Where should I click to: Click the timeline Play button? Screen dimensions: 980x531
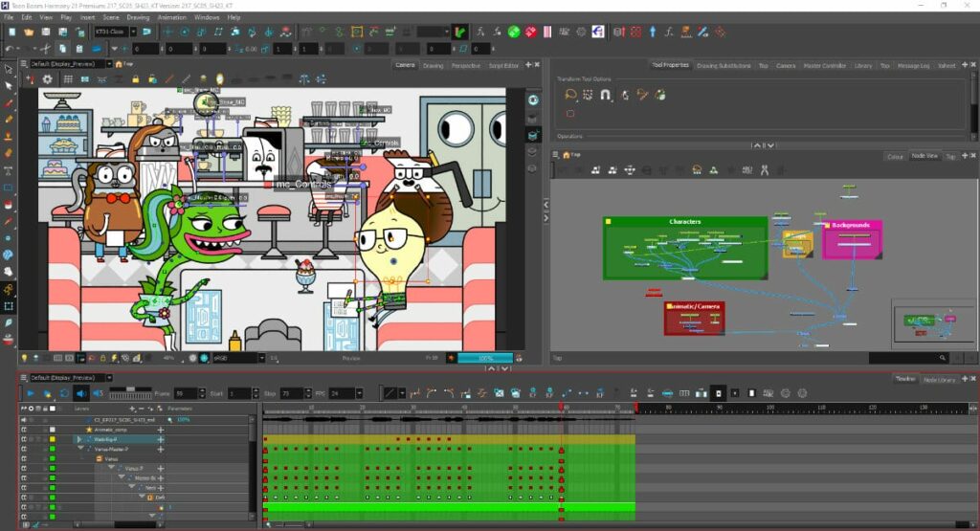30,393
